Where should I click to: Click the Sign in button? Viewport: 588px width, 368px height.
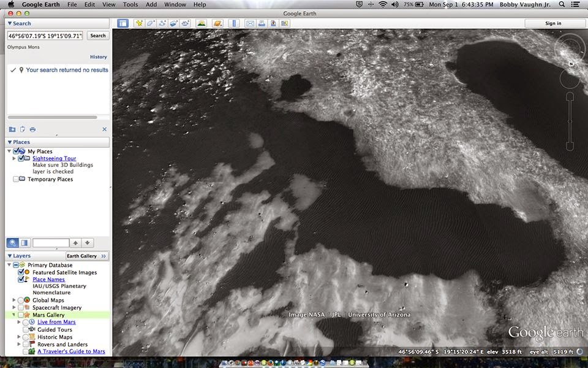tap(553, 23)
